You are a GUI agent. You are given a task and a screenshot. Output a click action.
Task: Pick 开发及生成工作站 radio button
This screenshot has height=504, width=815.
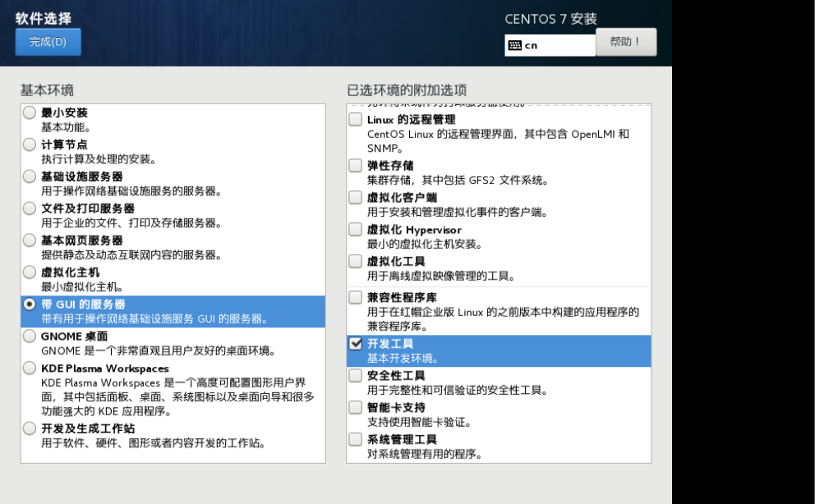tap(30, 428)
